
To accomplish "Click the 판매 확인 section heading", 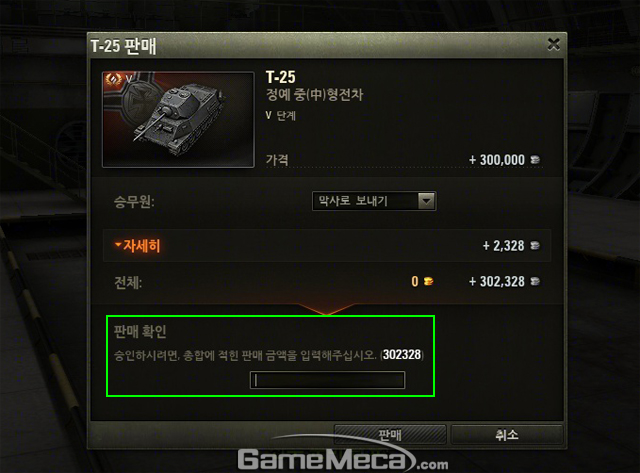I will pyautogui.click(x=140, y=331).
